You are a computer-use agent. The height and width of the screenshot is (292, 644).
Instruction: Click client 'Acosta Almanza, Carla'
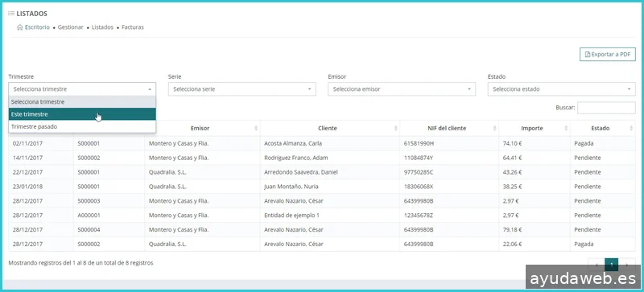[x=293, y=143]
